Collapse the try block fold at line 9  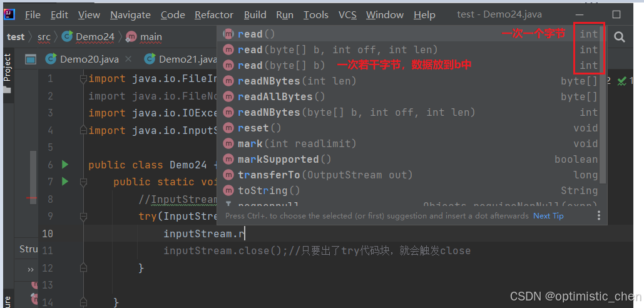83,217
